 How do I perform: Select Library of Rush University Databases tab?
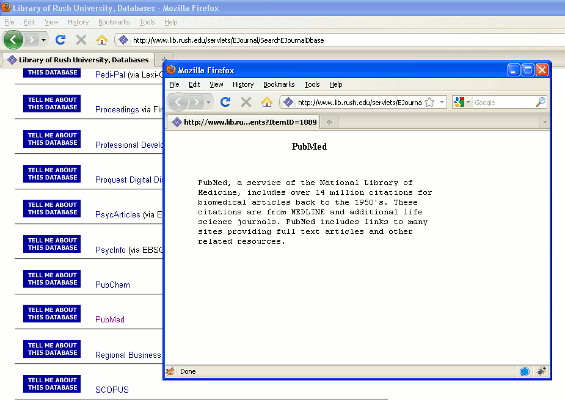click(78, 60)
